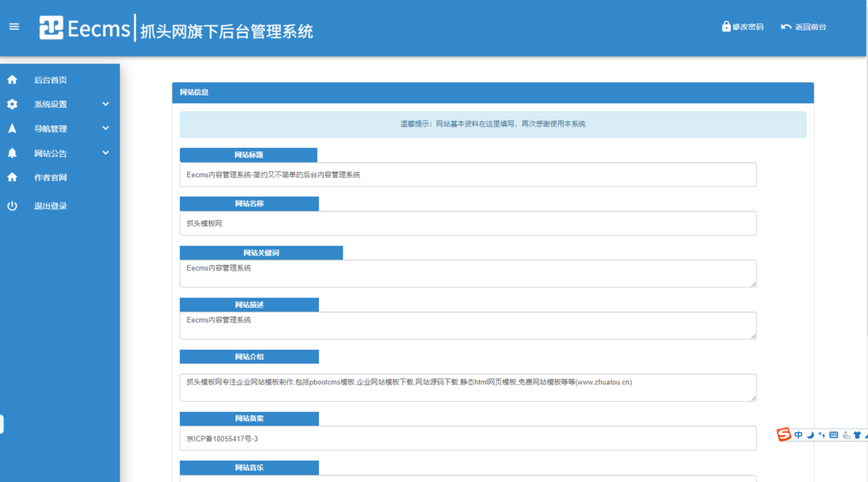868x482 pixels.
Task: Click the 网站描述 textarea
Action: [468, 326]
